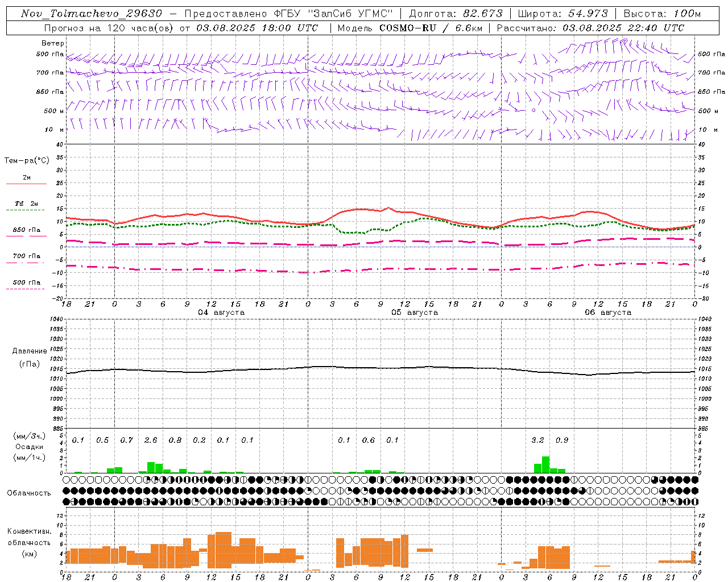Click the 0.7 precipitation total value
Viewport: 728px width, 582px height.
pos(126,440)
